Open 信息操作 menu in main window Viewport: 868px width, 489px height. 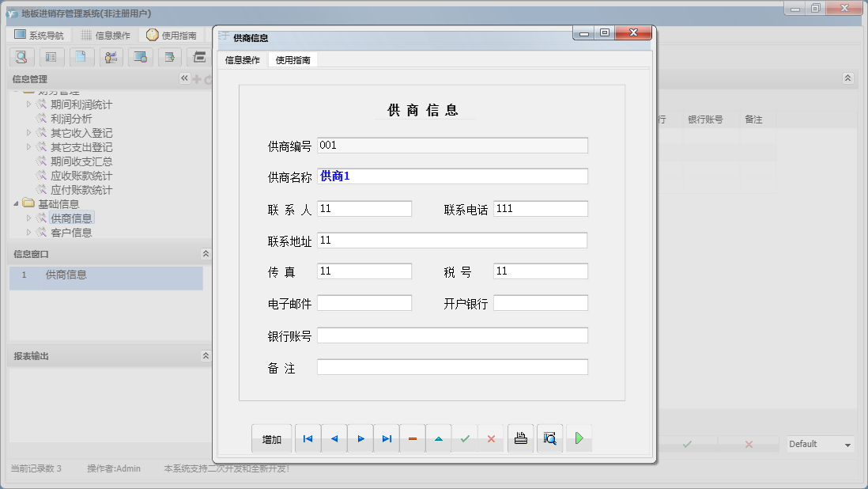pos(106,35)
